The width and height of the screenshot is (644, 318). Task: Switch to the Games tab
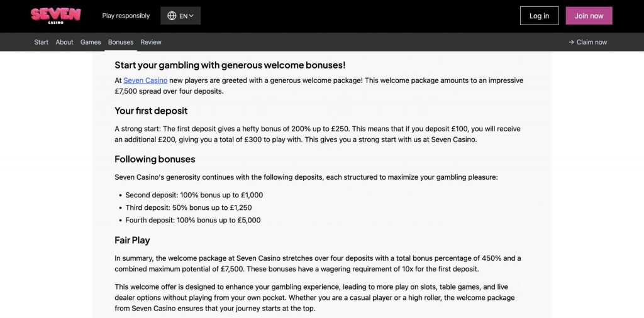[x=91, y=42]
